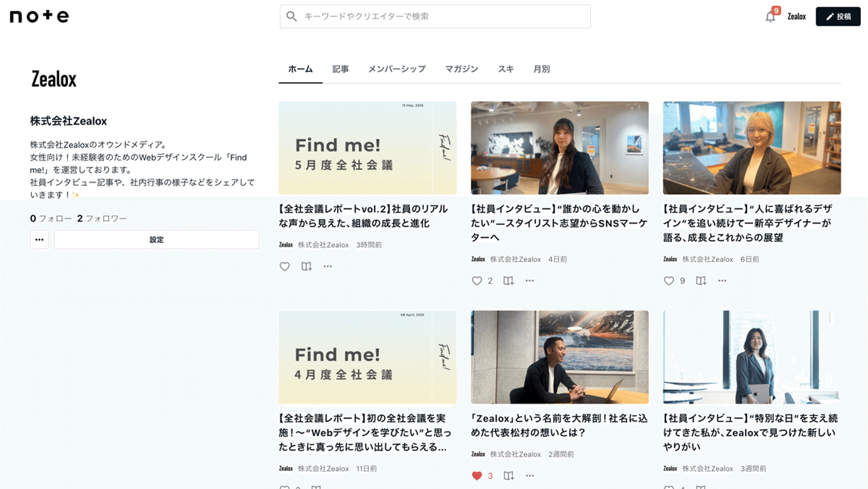This screenshot has width=868, height=489.
Task: Open notifications bell icon
Action: [770, 16]
